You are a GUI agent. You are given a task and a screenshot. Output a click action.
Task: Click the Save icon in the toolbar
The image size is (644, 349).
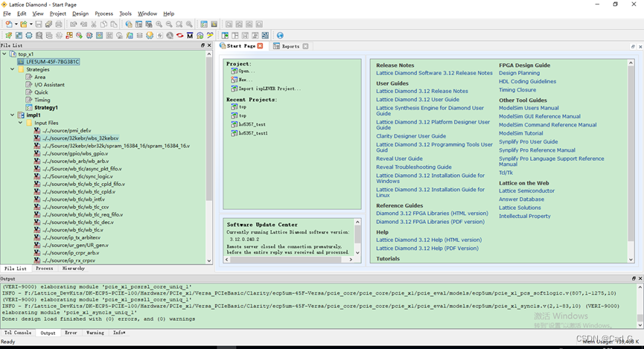click(39, 25)
